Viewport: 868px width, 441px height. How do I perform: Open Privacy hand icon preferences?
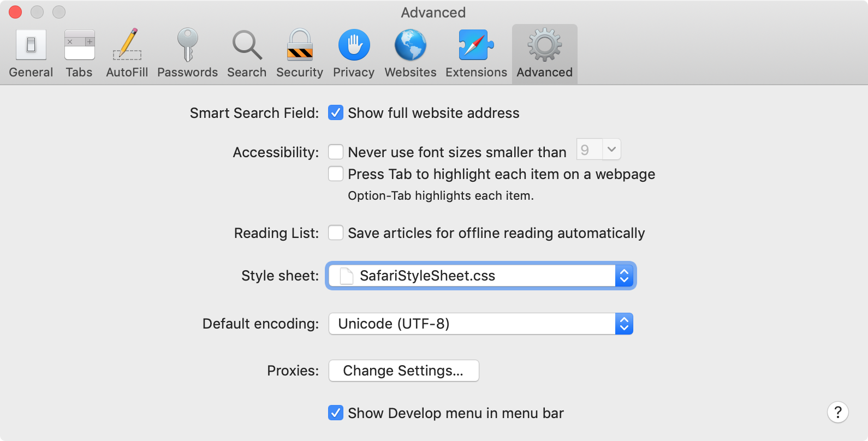pyautogui.click(x=354, y=53)
